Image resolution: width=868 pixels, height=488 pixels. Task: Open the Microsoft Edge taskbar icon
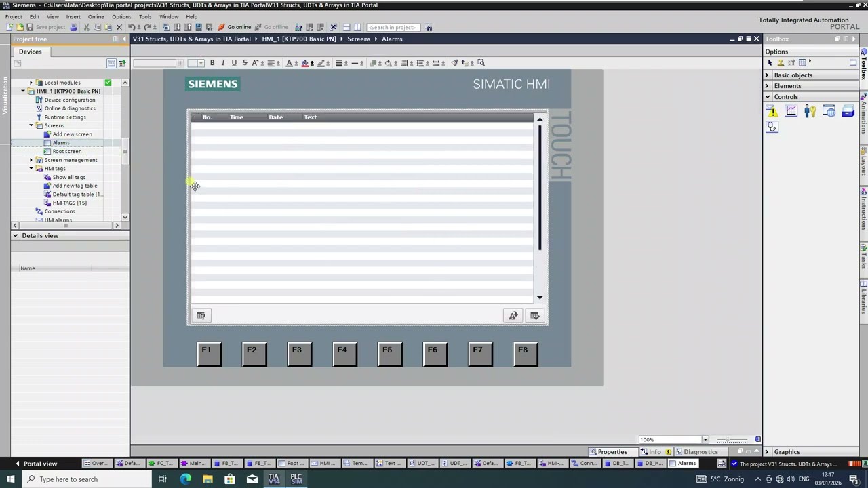point(185,479)
